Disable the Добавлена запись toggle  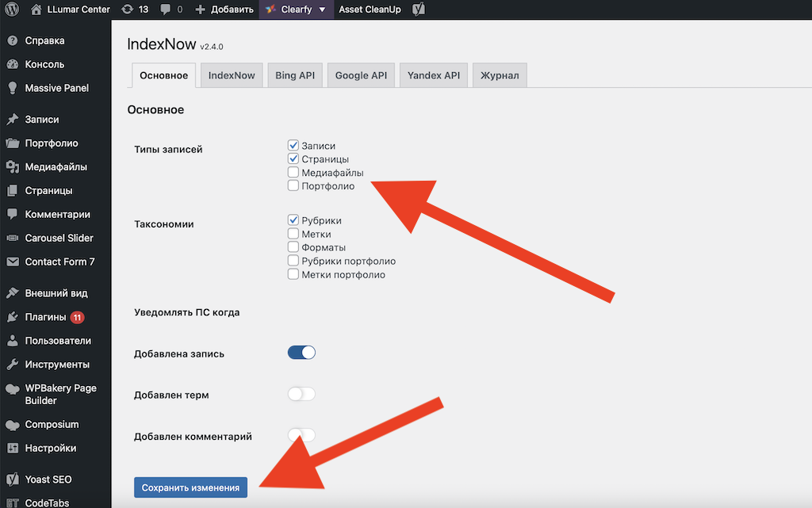pos(301,353)
